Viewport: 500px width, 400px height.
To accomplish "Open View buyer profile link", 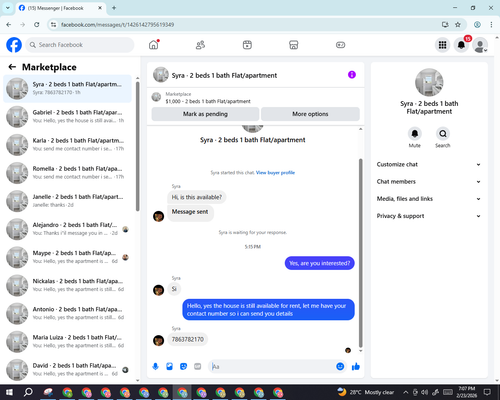I will (x=275, y=173).
